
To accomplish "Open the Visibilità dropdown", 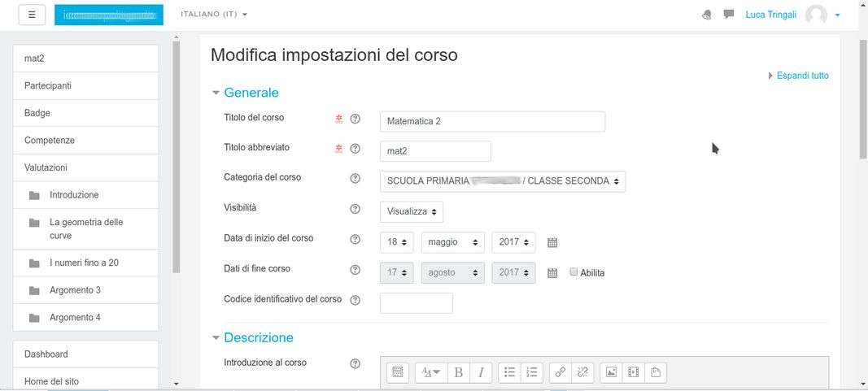I will [x=412, y=212].
